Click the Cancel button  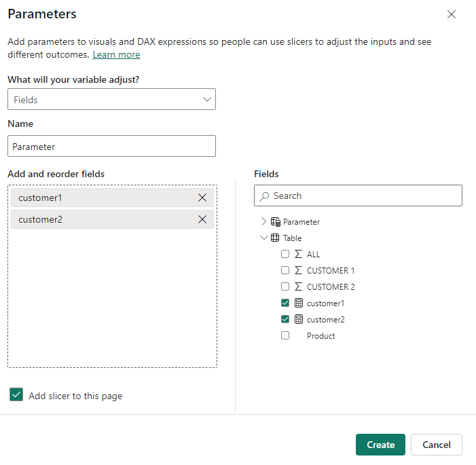point(436,445)
